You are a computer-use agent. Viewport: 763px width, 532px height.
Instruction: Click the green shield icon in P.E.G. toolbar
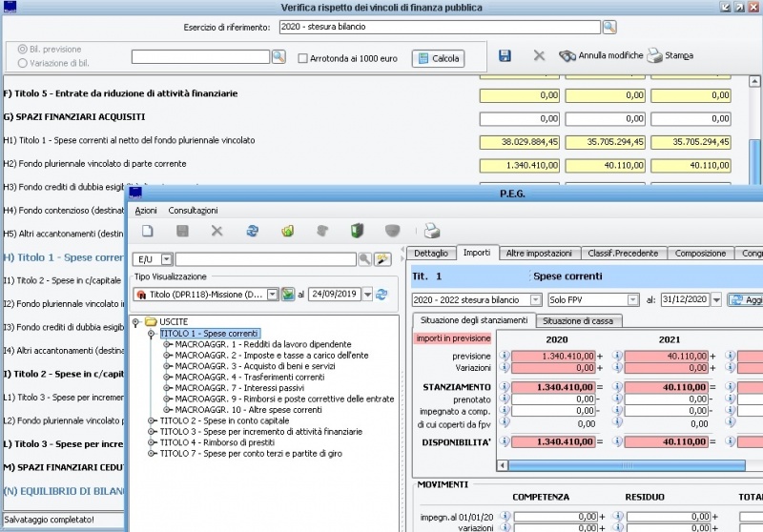click(x=358, y=231)
